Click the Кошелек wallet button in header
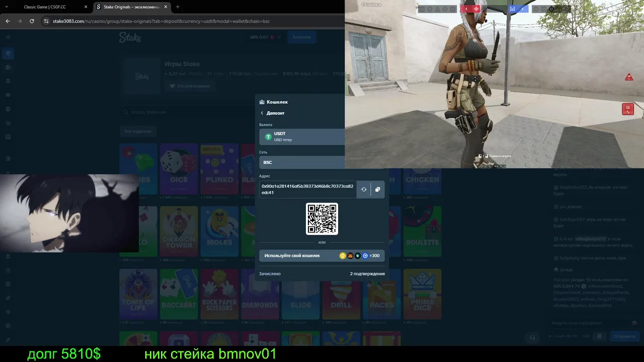 (x=301, y=37)
